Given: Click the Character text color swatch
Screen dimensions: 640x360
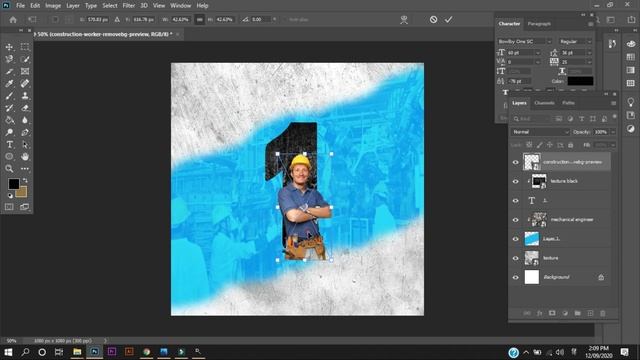Looking at the screenshot, I should tap(580, 81).
